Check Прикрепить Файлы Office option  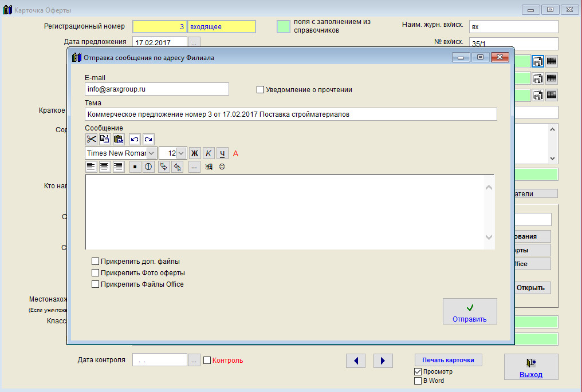[x=96, y=284]
